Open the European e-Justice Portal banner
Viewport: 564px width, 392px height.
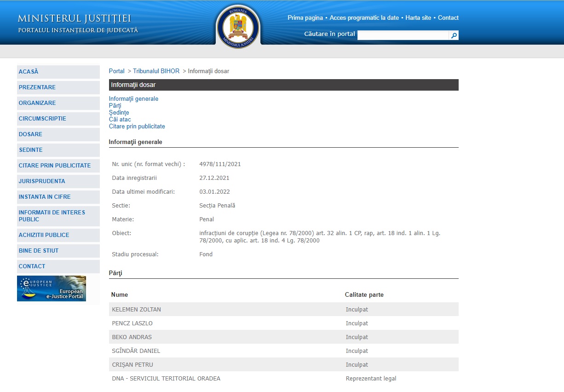pyautogui.click(x=52, y=288)
